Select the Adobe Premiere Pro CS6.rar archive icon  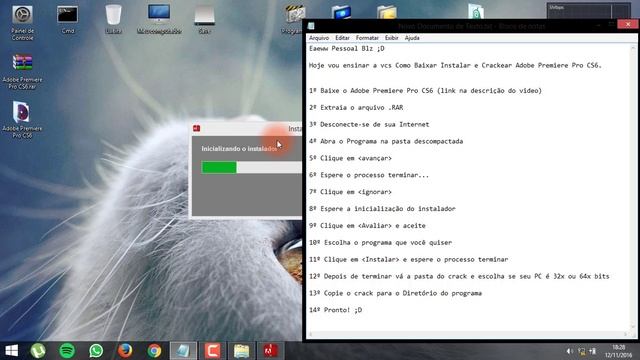[x=22, y=72]
